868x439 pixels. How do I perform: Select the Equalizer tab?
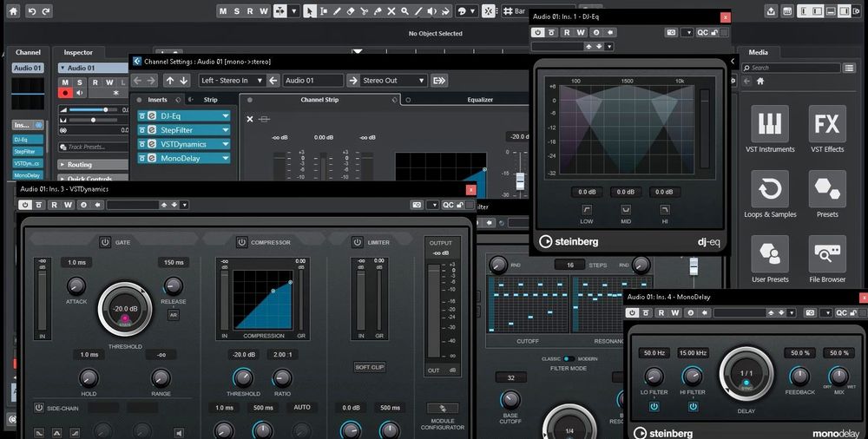coord(480,100)
